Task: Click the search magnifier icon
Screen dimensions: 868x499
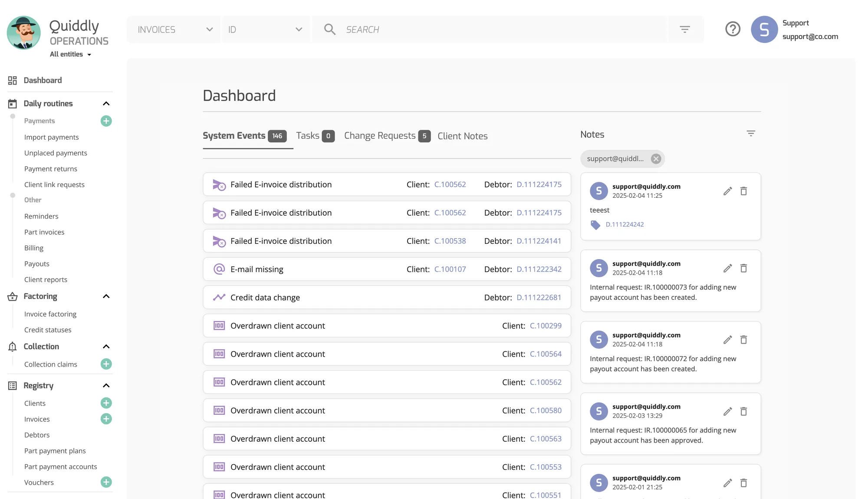Action: point(330,30)
